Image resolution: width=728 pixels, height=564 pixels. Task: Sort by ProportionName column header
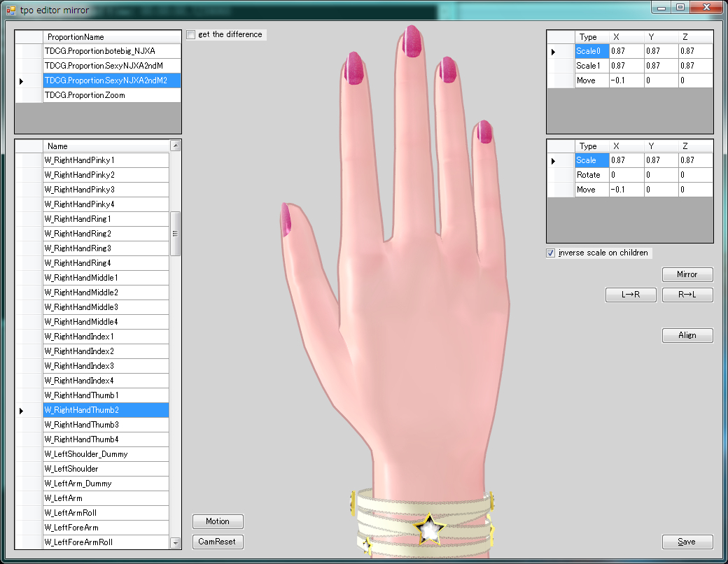click(x=111, y=36)
